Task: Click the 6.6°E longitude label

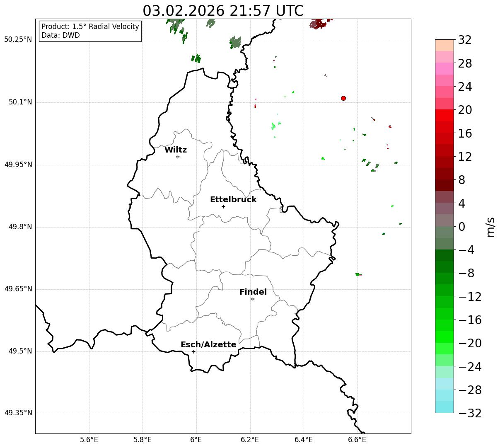Action: point(357,440)
